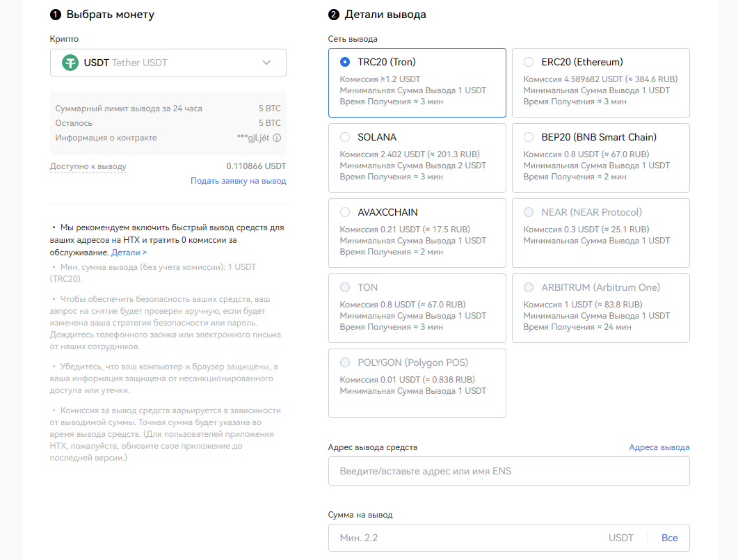
Task: Click the "Подать заявку на вывод" link
Action: [x=238, y=181]
